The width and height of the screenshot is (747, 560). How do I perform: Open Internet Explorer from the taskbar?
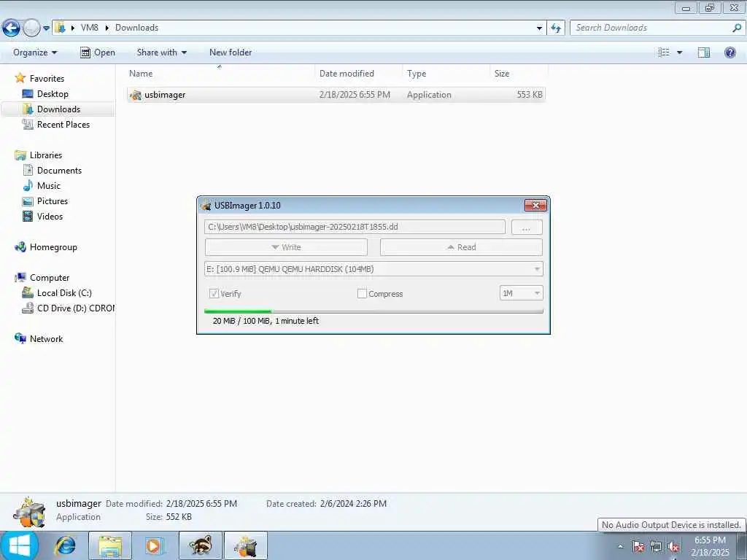point(65,545)
